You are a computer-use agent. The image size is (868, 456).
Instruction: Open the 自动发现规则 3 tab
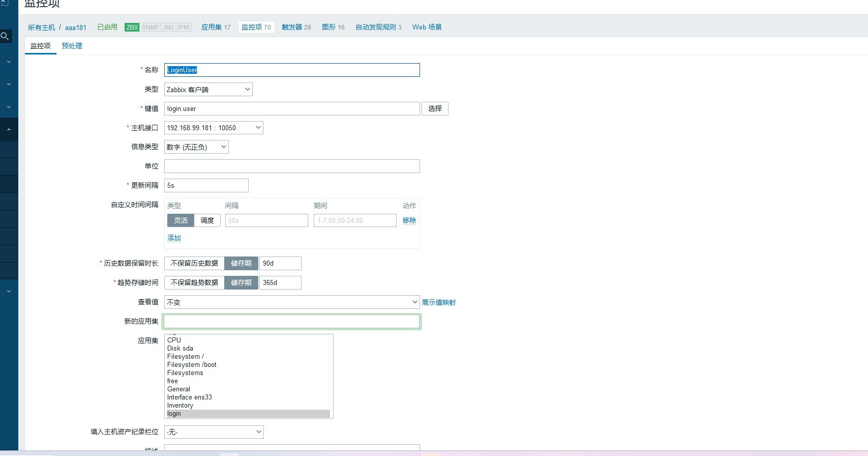tap(378, 27)
